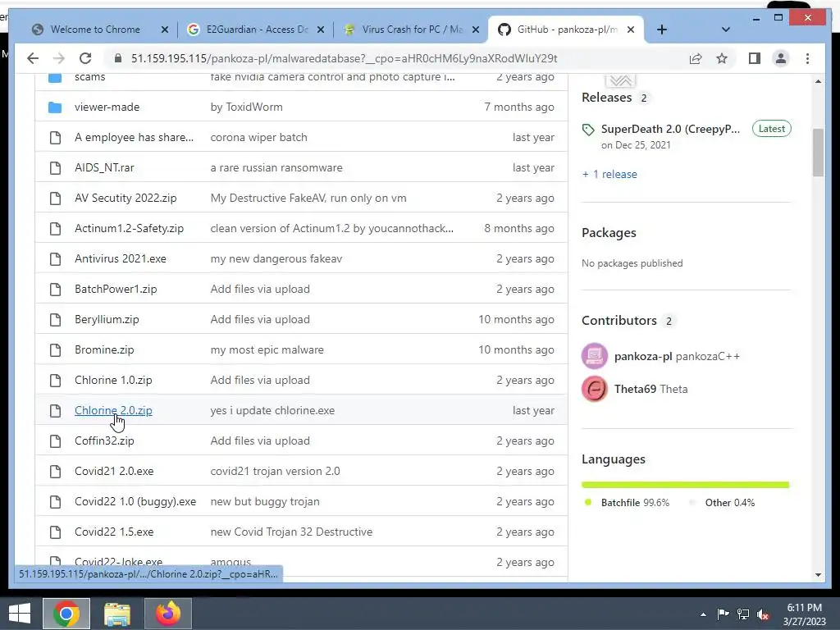Viewport: 840px width, 630px height.
Task: Toggle the Chrome side panel icon
Action: coord(755,58)
